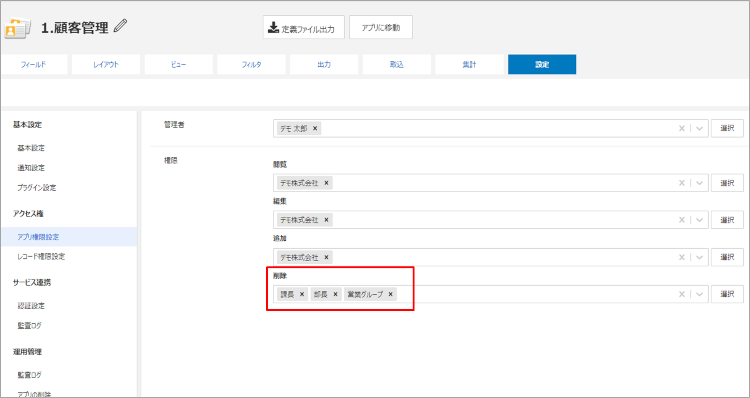Image resolution: width=750 pixels, height=398 pixels.
Task: Click 選択 button for 編集
Action: coord(727,220)
